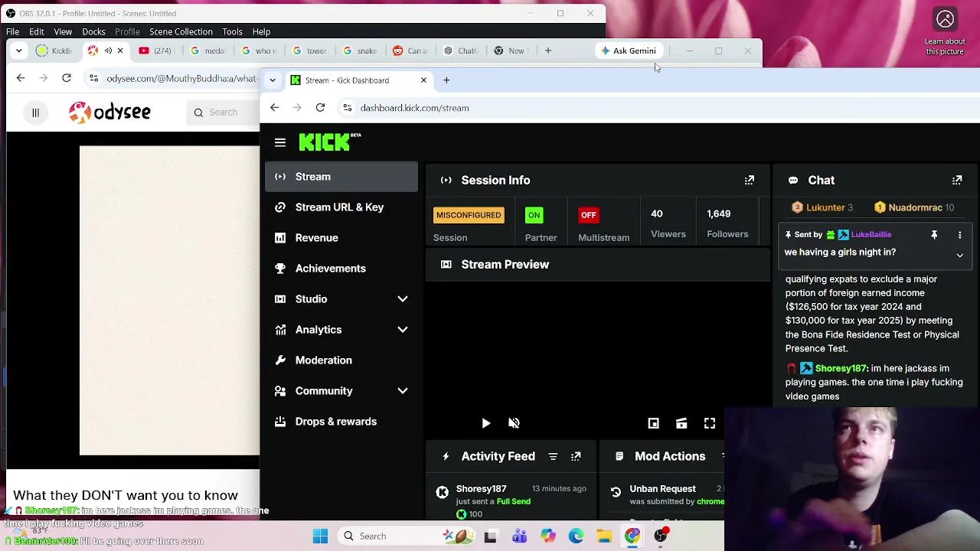
Task: Open the Achievements section
Action: [x=341, y=269]
